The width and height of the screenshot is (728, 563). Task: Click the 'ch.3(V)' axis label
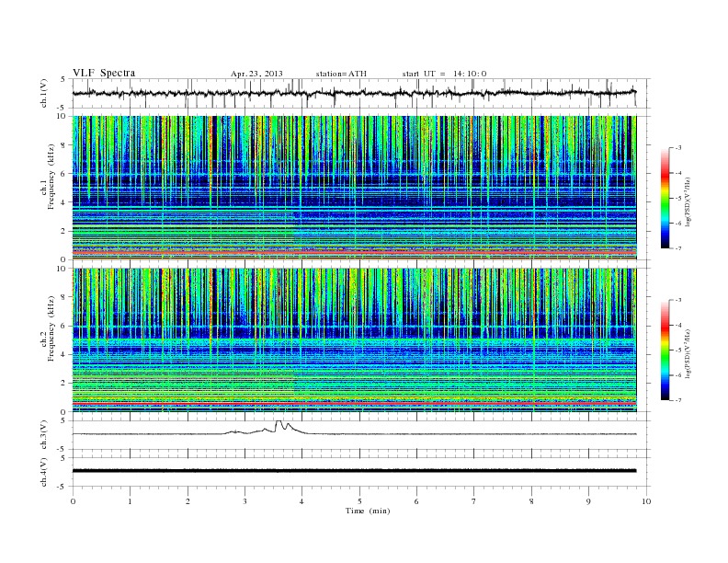(44, 435)
